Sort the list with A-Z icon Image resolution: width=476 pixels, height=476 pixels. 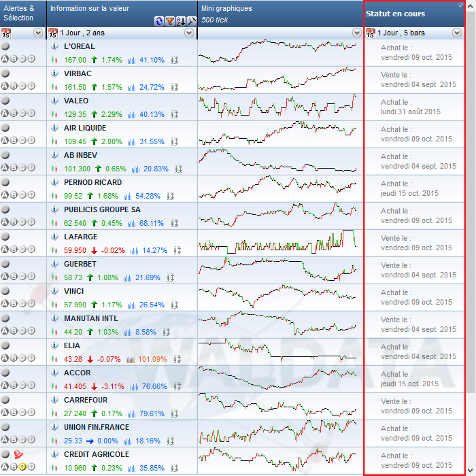(181, 21)
